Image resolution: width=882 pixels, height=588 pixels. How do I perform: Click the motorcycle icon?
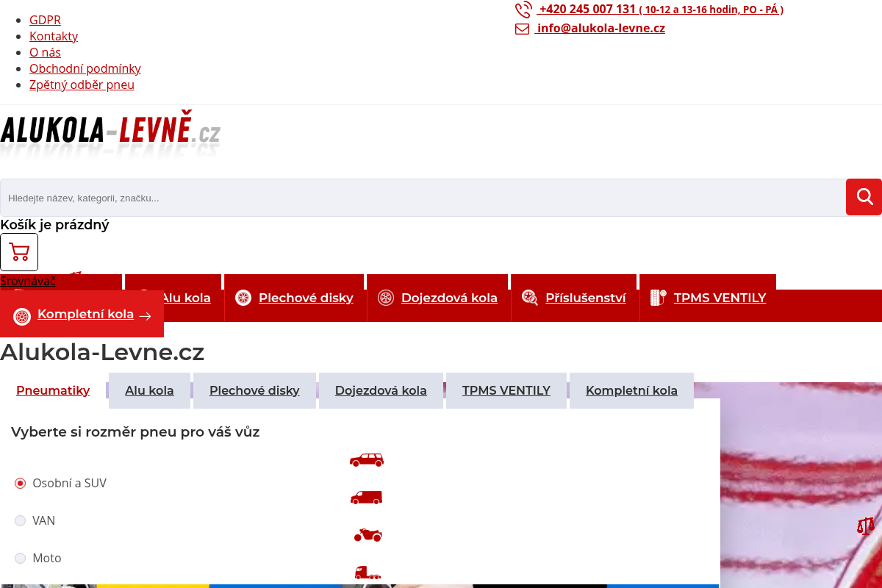(367, 535)
